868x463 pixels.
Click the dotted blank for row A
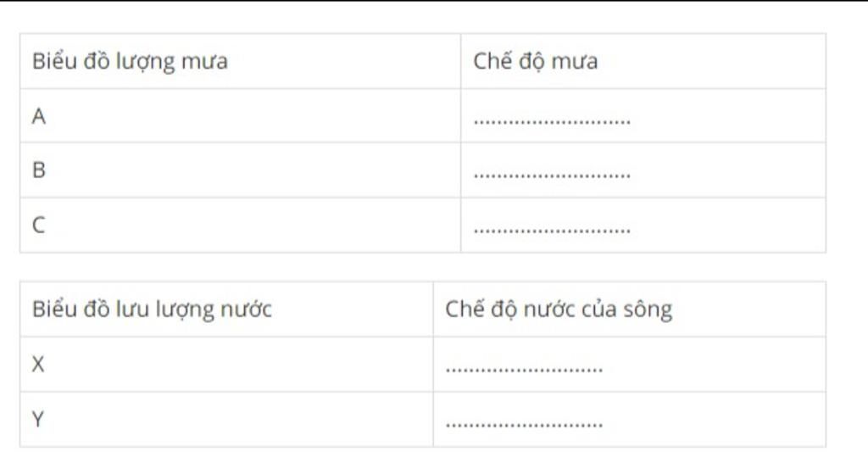(552, 121)
